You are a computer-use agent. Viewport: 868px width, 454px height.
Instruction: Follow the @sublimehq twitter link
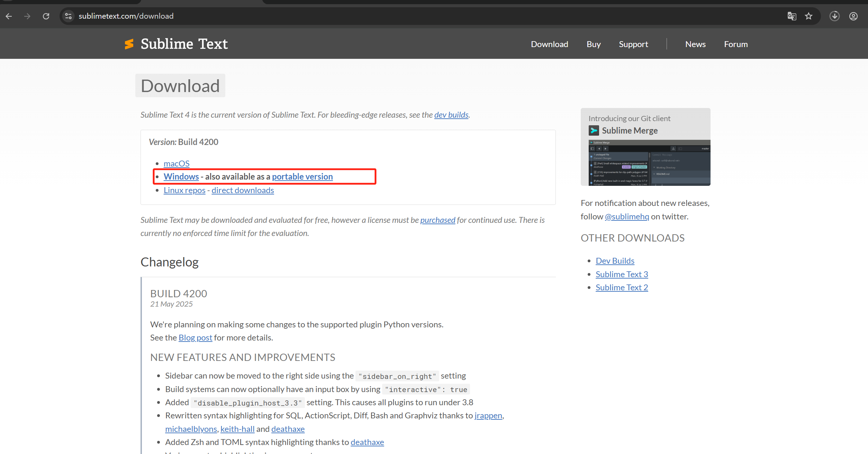point(627,217)
